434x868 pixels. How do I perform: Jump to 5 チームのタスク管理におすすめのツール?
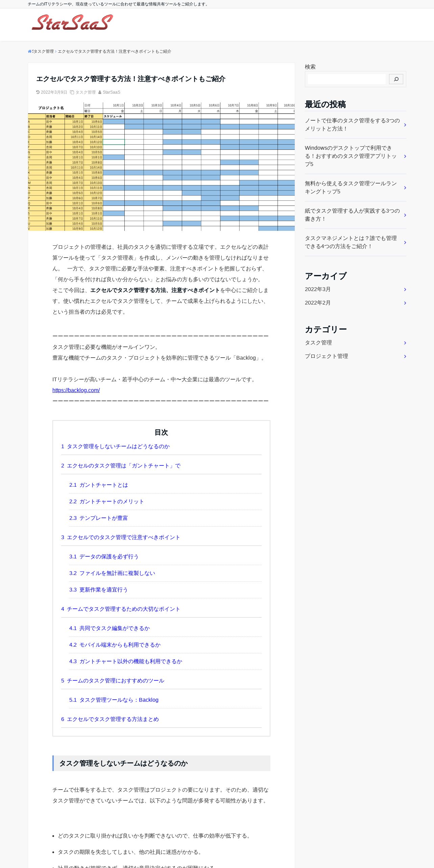tap(113, 681)
